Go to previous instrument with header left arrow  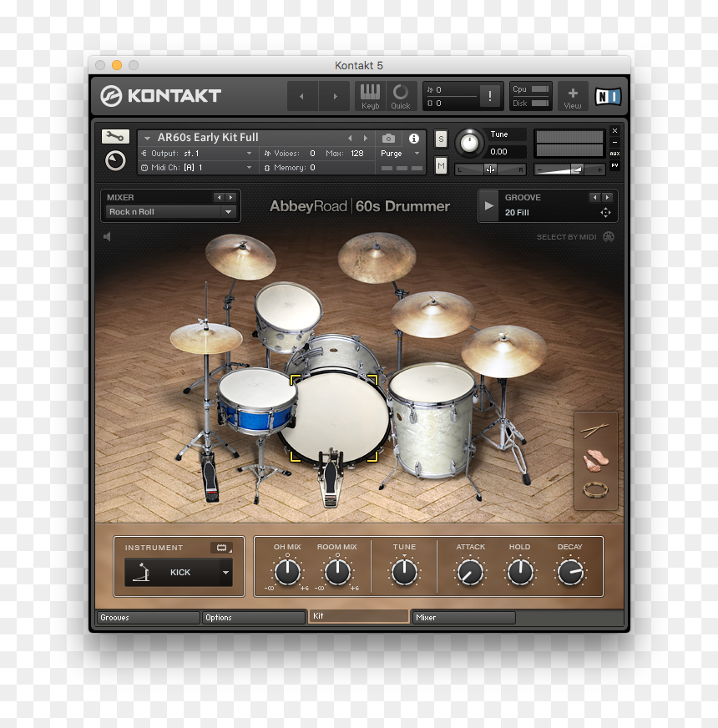coord(302,96)
